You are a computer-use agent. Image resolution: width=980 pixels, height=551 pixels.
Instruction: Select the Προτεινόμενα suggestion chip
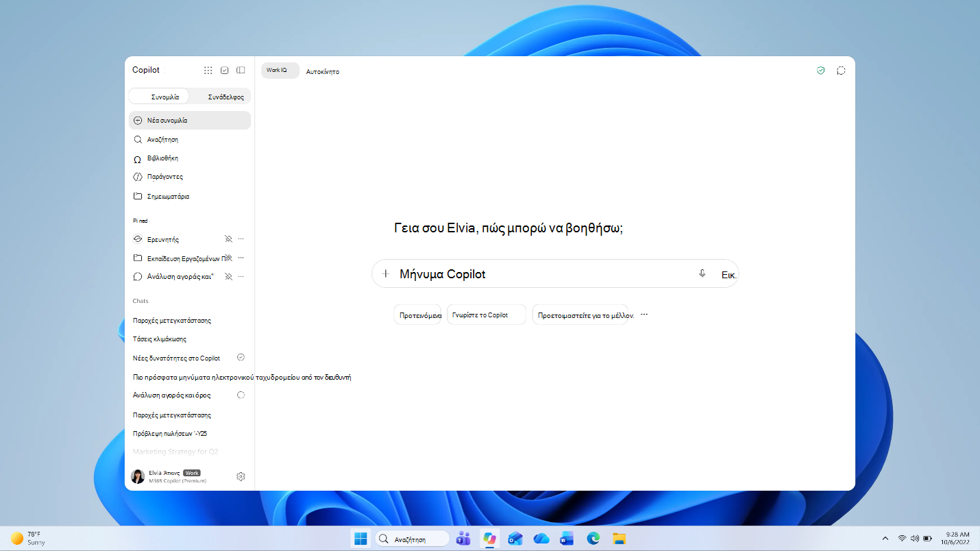[418, 315]
